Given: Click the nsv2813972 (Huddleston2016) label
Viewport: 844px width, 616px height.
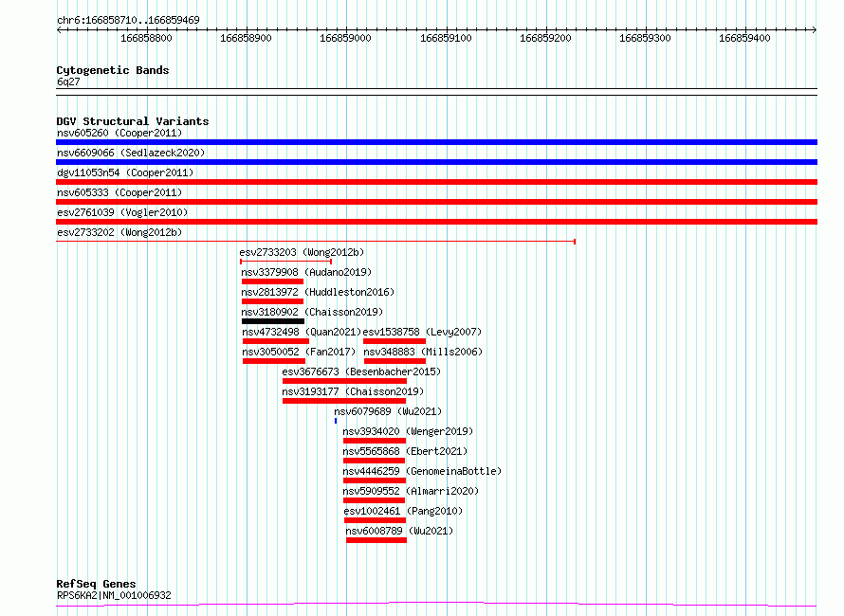Looking at the screenshot, I should [318, 292].
